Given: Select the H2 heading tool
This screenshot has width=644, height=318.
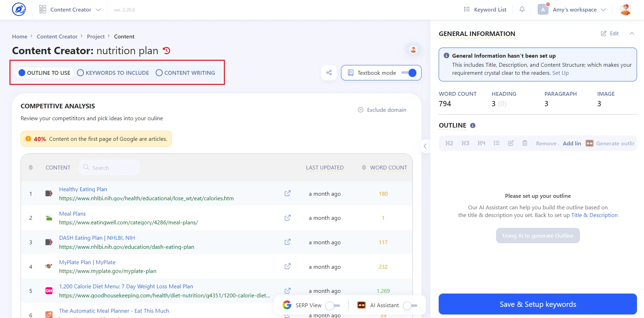Looking at the screenshot, I should click(x=449, y=143).
